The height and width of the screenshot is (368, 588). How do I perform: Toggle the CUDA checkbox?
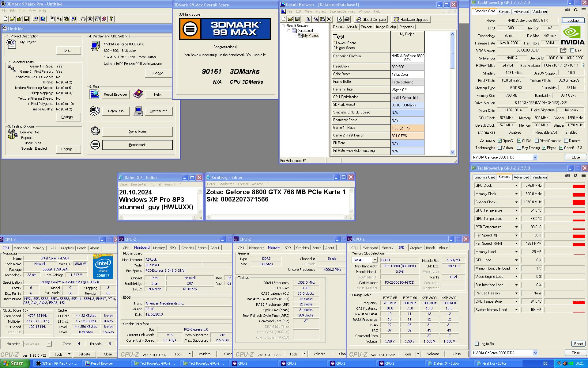click(519, 141)
